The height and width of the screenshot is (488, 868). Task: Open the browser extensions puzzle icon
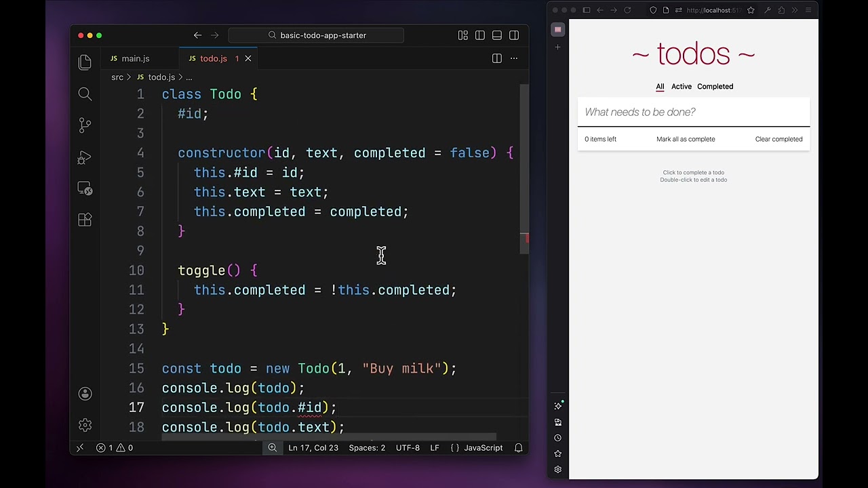781,10
